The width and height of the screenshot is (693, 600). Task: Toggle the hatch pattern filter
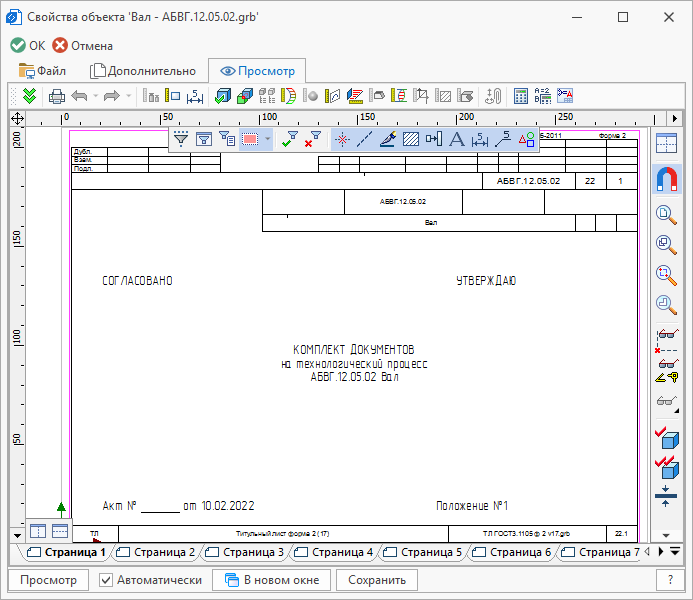point(411,139)
